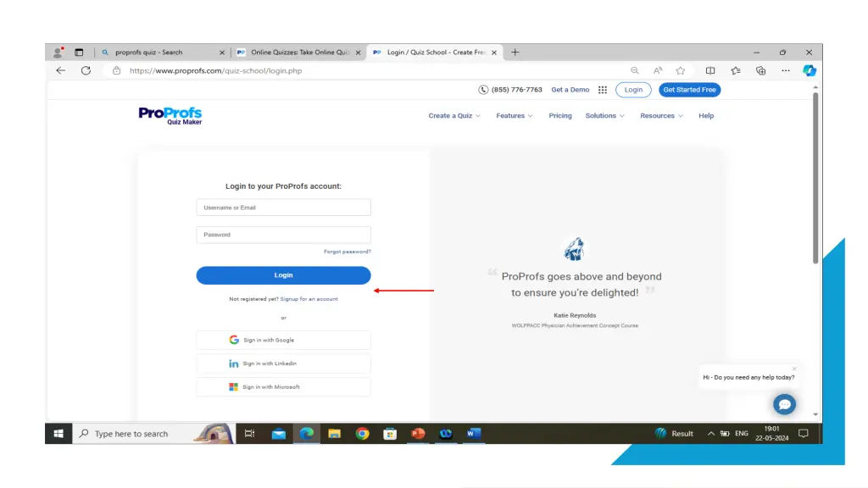Sign in with Google button
The width and height of the screenshot is (868, 488).
(283, 340)
